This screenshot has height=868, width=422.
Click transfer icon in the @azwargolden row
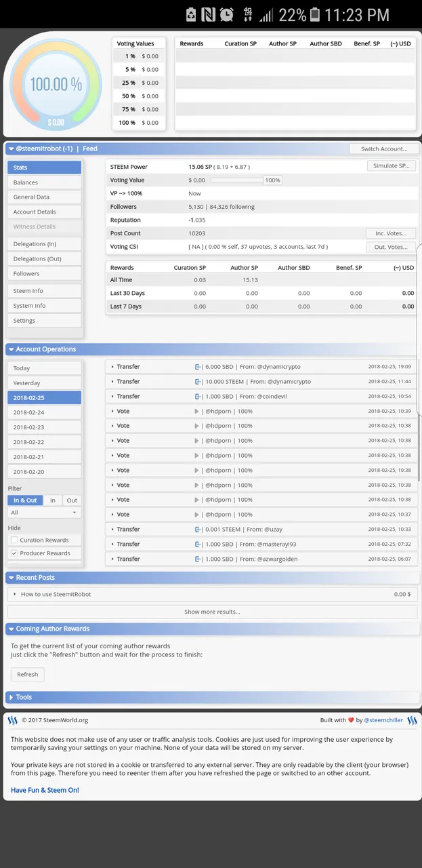tap(198, 559)
